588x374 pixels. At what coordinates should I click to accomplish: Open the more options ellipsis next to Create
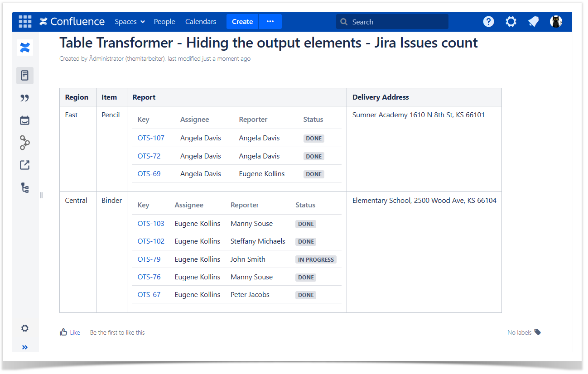(270, 21)
